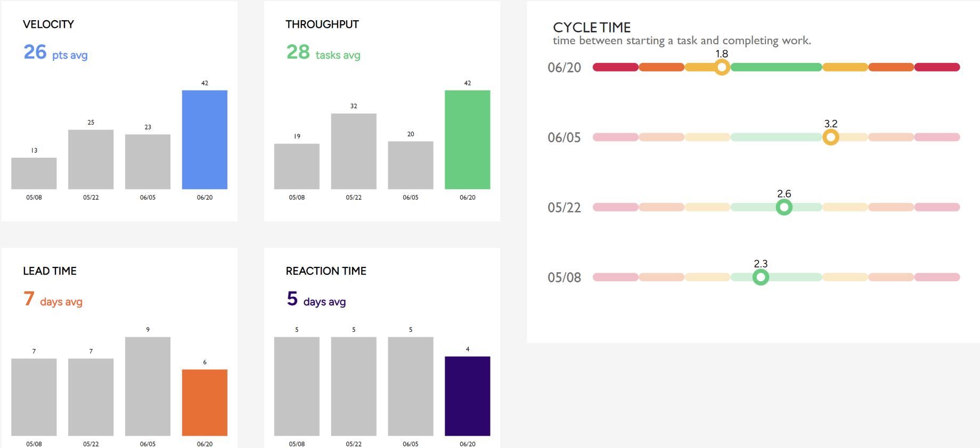
Task: Select the 06/05 Lead Time bar showing 9
Action: (x=148, y=386)
